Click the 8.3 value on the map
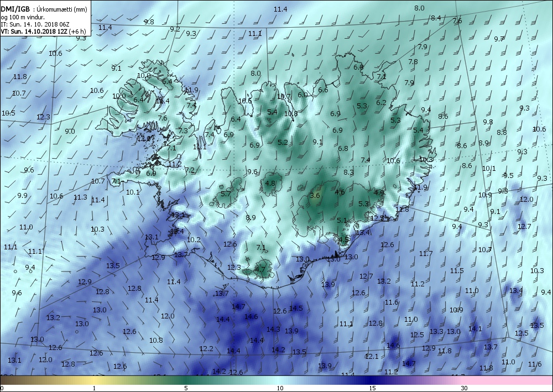 [x=348, y=172]
